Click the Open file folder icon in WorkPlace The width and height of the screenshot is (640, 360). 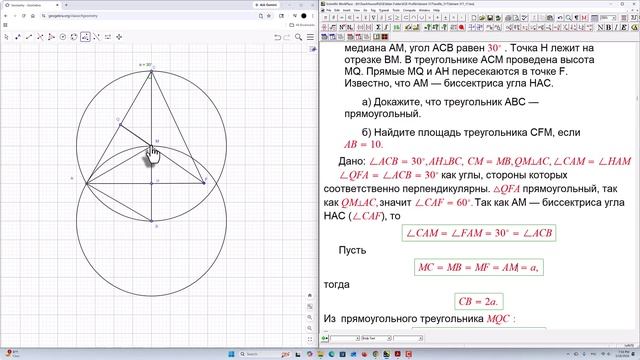482,18
